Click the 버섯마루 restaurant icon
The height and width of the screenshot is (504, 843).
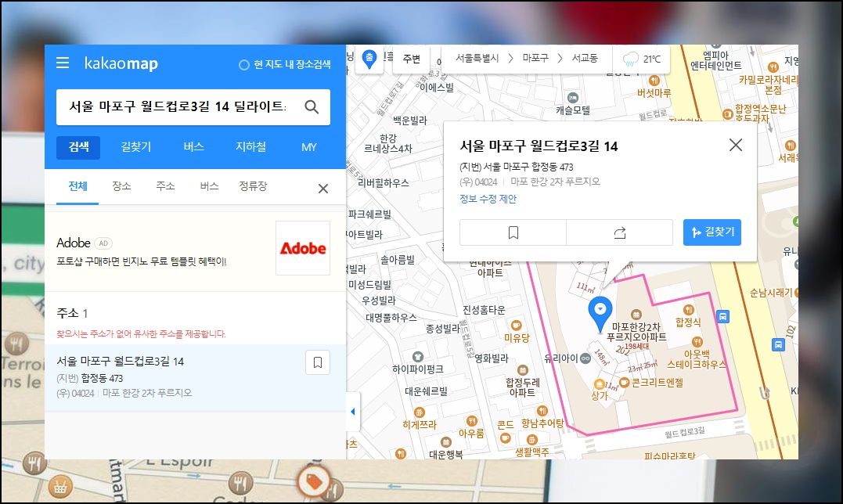pyautogui.click(x=654, y=81)
